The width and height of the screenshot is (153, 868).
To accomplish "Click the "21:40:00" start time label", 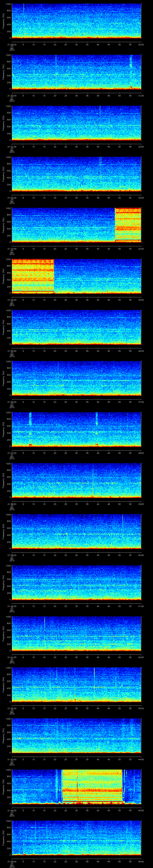I will point(12,606).
